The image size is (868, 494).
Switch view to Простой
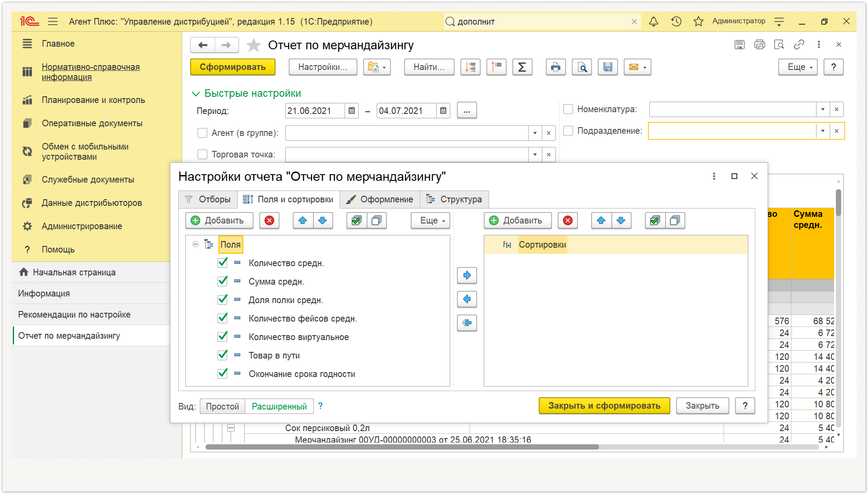(x=222, y=406)
